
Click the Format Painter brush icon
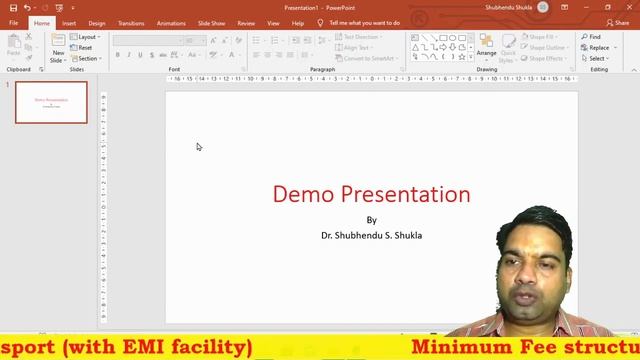click(x=29, y=58)
